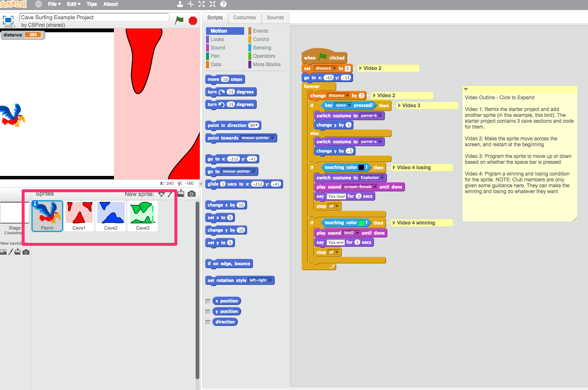Open Parrot sprite info button

pyautogui.click(x=35, y=204)
